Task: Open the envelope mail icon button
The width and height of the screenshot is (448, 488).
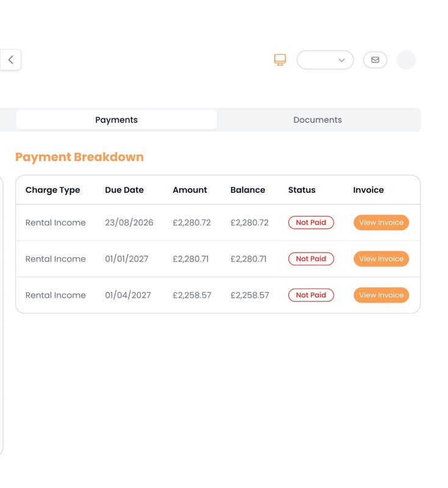Action: point(375,60)
